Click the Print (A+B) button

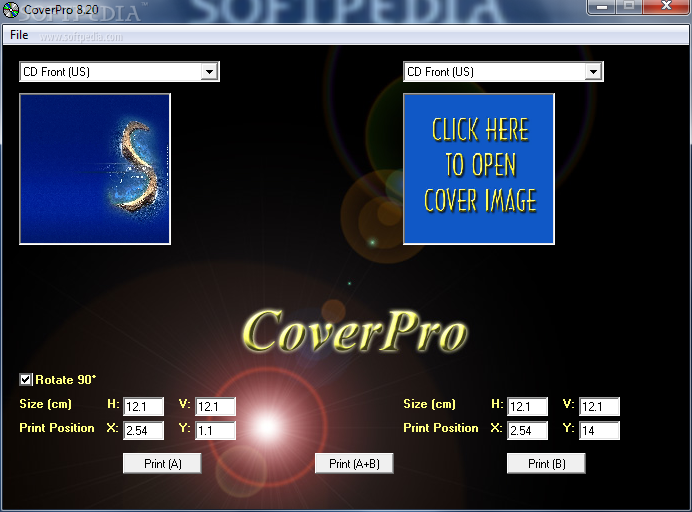pos(354,463)
